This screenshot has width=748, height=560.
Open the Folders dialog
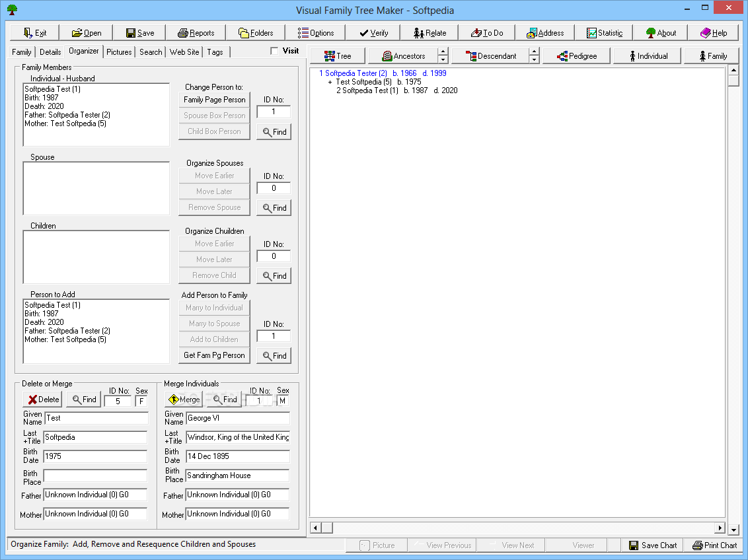click(255, 33)
